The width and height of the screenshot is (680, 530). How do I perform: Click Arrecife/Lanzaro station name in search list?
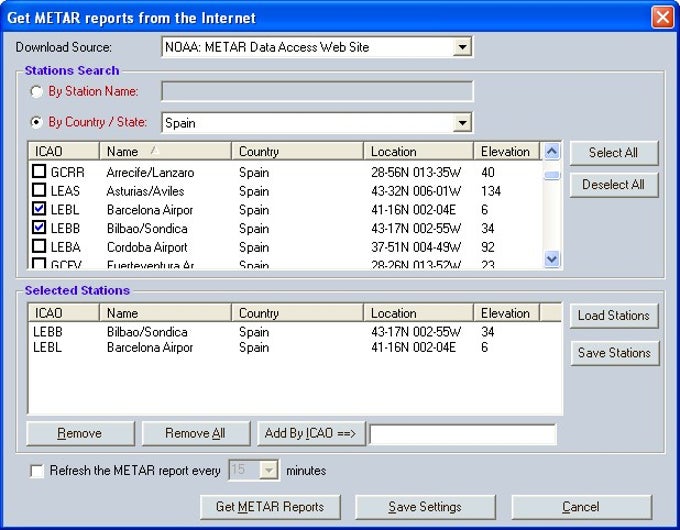click(150, 173)
